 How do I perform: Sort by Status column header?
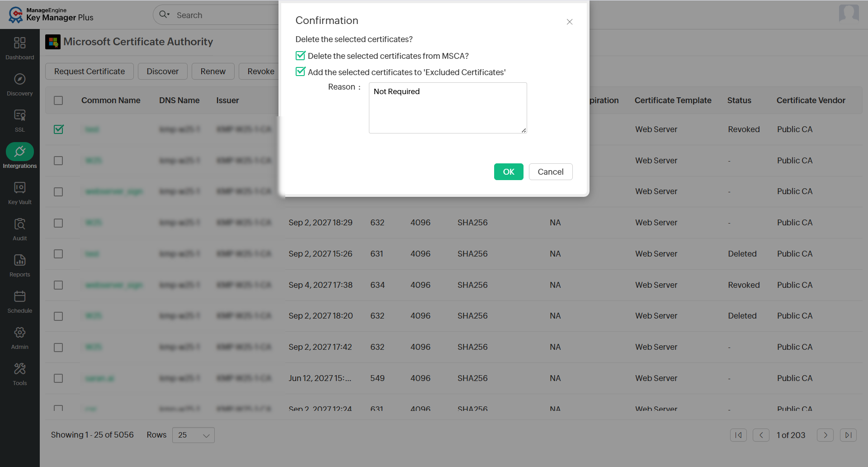tap(739, 100)
